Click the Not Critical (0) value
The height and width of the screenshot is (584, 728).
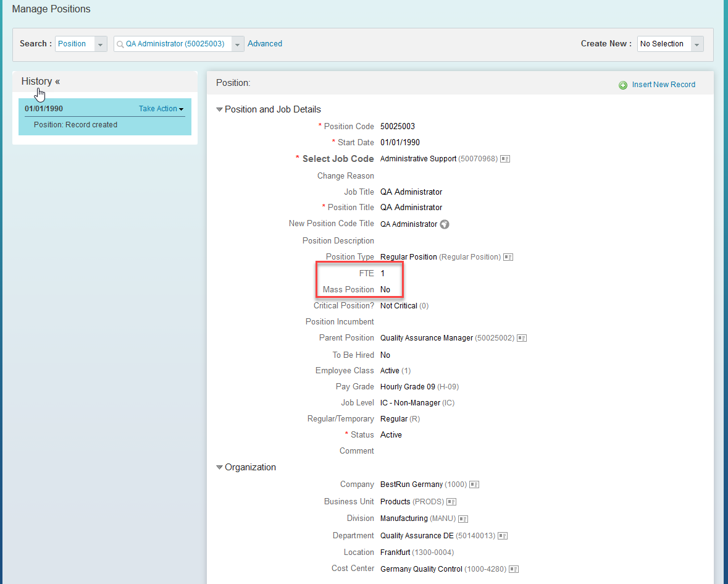[x=404, y=306]
